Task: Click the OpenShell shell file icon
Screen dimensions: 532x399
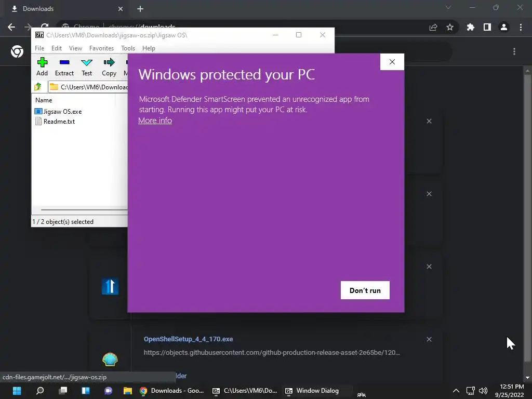Action: click(x=110, y=360)
